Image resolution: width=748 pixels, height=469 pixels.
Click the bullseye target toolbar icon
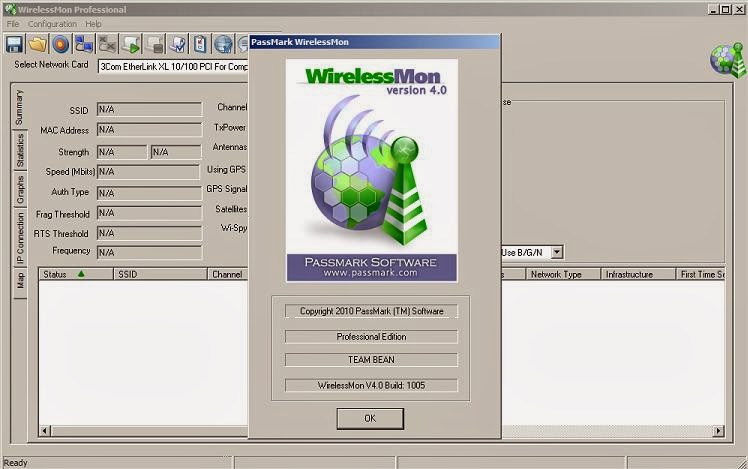point(61,44)
